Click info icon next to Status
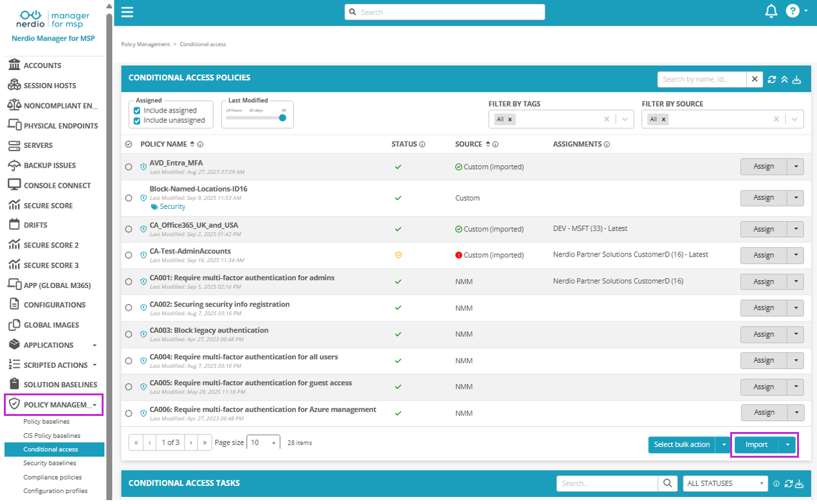The height and width of the screenshot is (504, 817). [422, 145]
